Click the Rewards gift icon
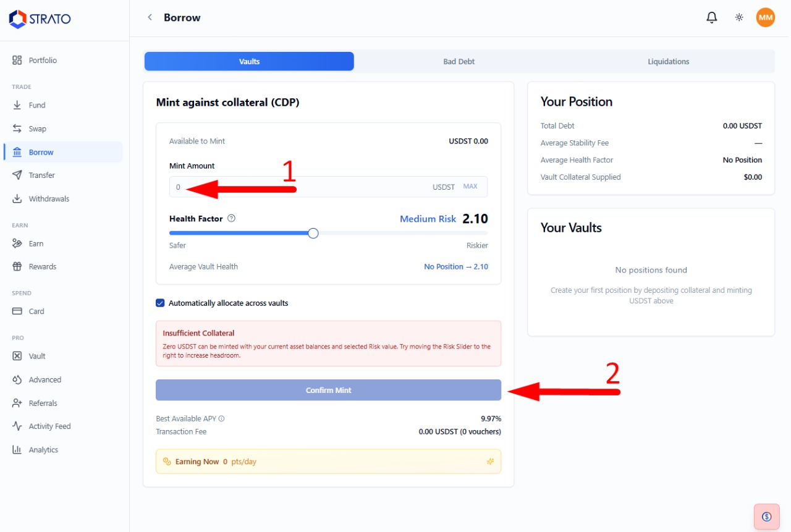The height and width of the screenshot is (532, 791). (17, 267)
